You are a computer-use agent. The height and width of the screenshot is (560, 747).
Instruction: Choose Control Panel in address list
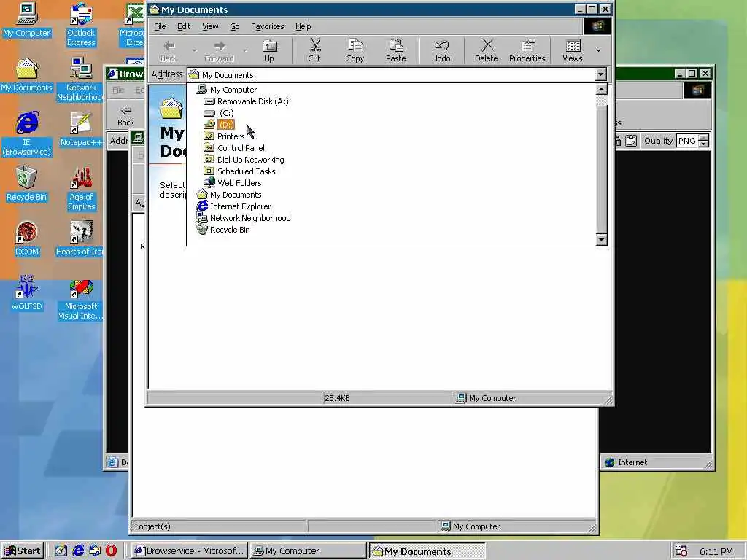coord(241,147)
